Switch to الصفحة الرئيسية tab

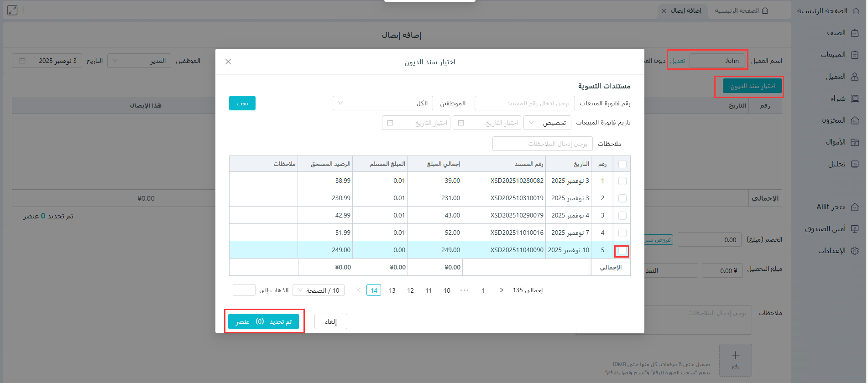(x=741, y=10)
